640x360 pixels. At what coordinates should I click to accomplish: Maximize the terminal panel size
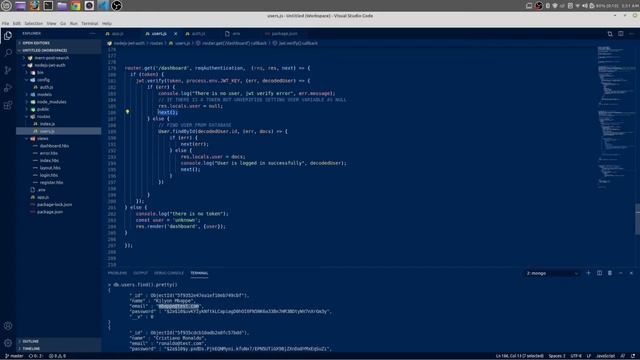(x=620, y=273)
